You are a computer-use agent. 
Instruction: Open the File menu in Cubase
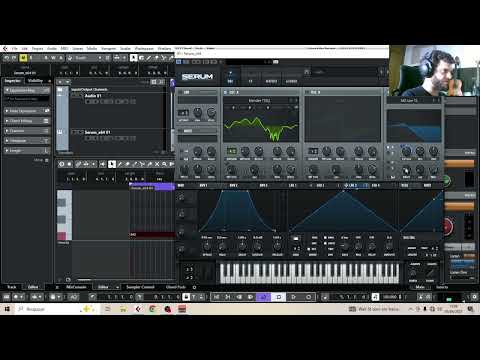[x=14, y=49]
